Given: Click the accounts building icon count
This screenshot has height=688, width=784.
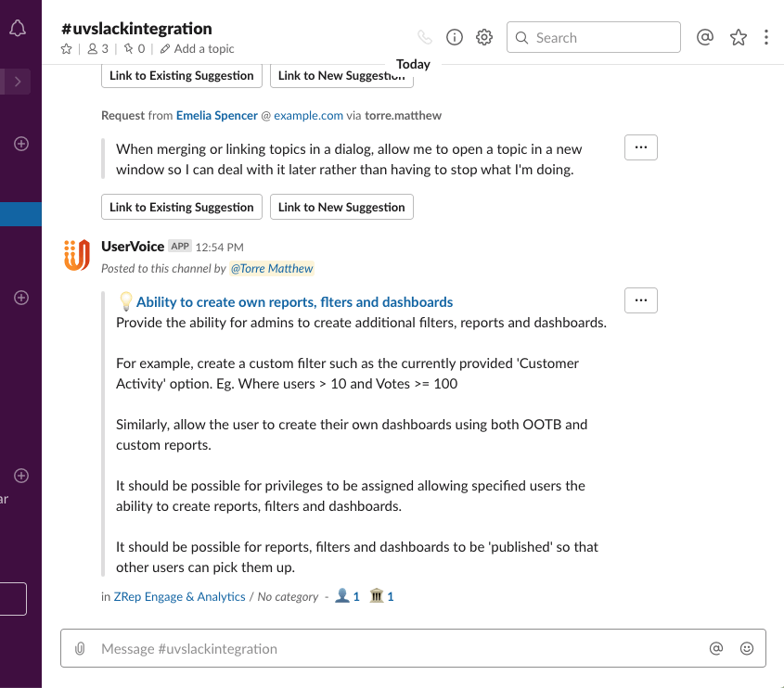Looking at the screenshot, I should [x=381, y=596].
